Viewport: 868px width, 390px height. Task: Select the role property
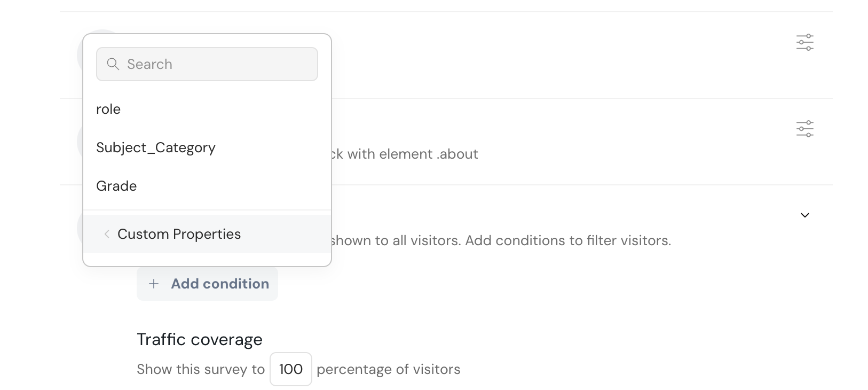point(108,110)
